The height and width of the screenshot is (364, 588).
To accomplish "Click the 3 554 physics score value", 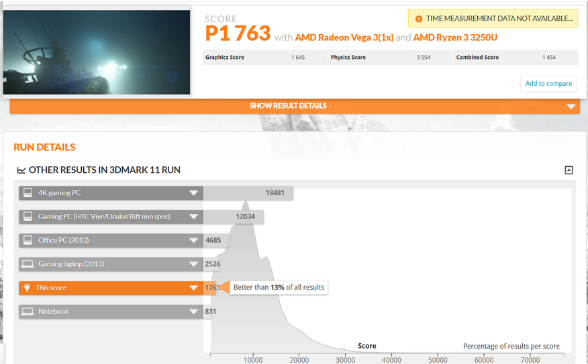I will point(424,57).
